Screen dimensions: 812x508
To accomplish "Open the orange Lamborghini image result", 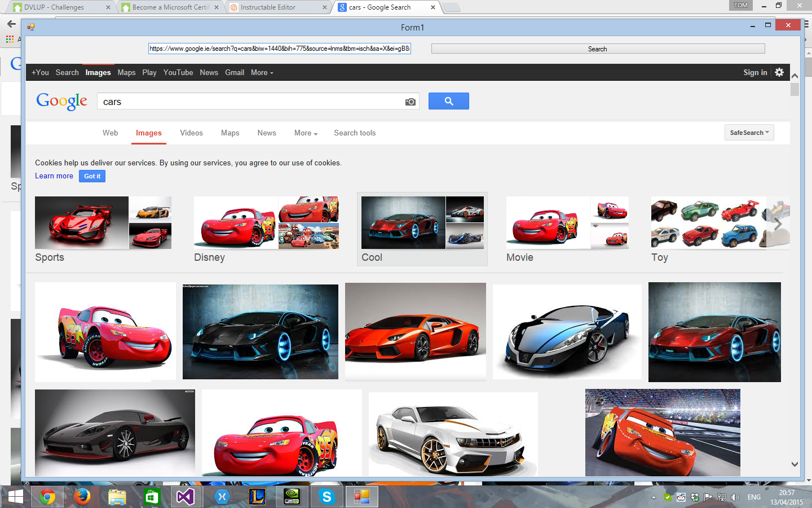I will [416, 331].
